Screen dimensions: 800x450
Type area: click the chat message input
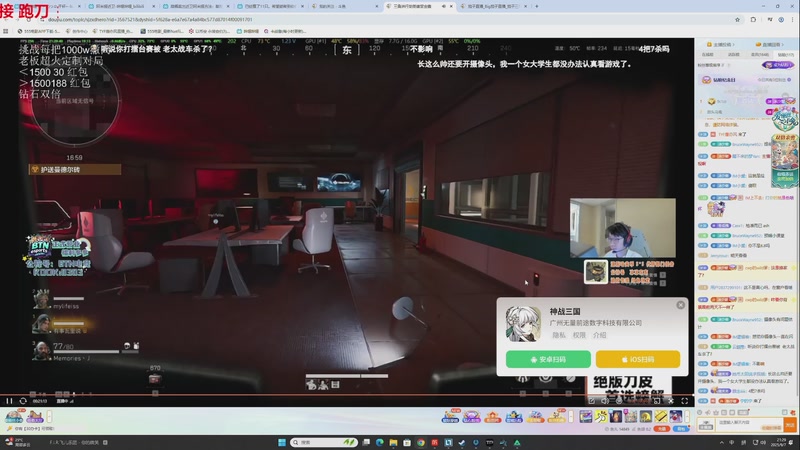point(749,424)
